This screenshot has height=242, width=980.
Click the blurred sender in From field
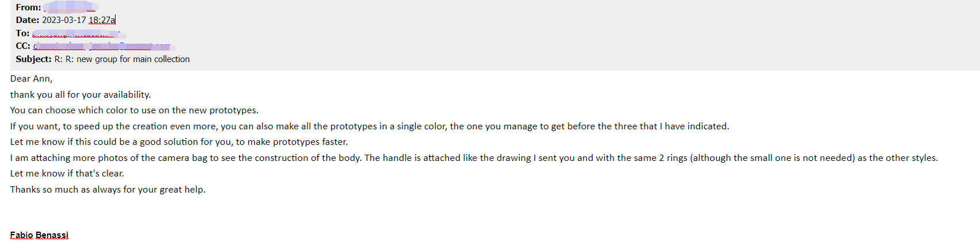[71, 7]
